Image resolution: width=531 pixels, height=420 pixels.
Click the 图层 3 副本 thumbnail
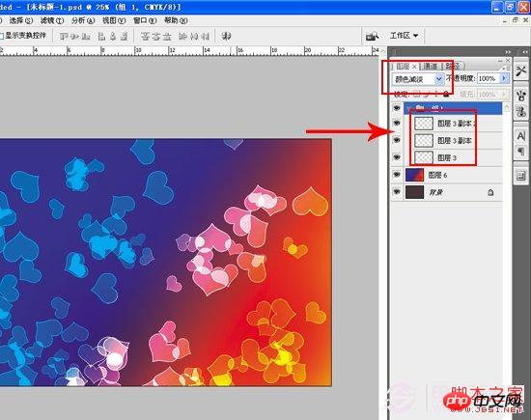click(x=424, y=140)
